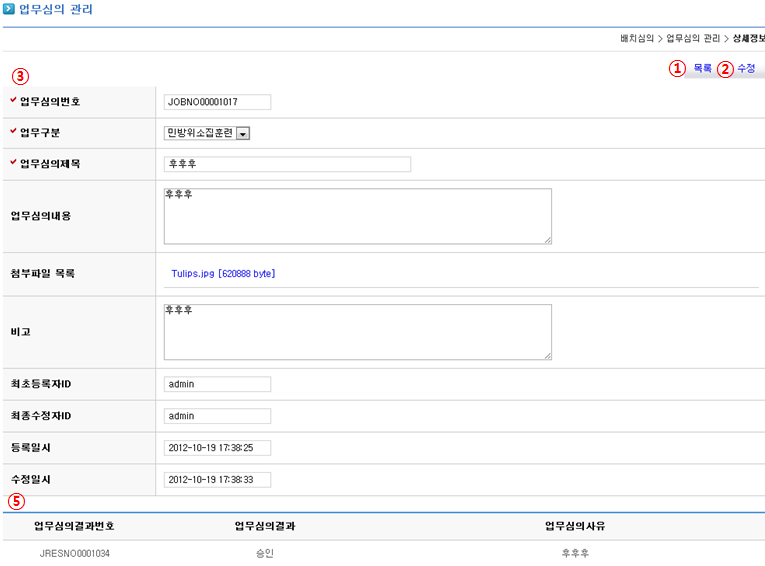
Task: Click the red required checkmark next to 업무심의번호
Action: click(x=13, y=101)
